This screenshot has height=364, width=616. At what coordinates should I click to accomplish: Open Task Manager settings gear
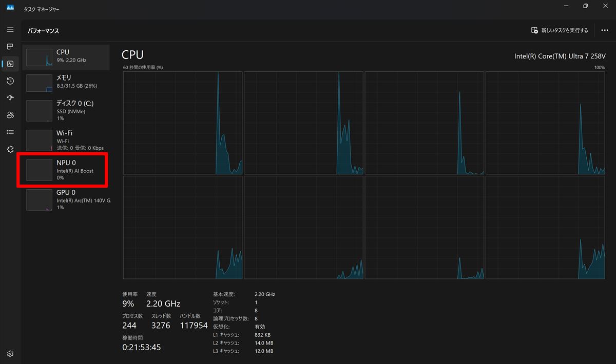10,354
